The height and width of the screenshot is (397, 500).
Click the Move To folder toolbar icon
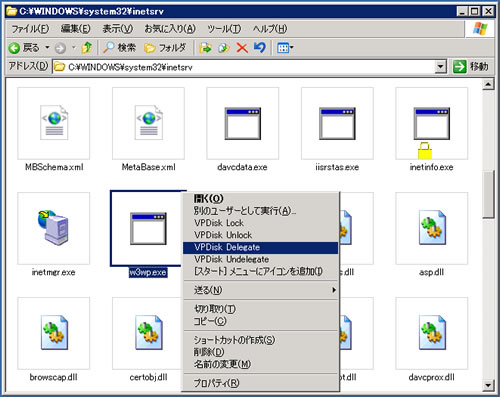point(205,48)
